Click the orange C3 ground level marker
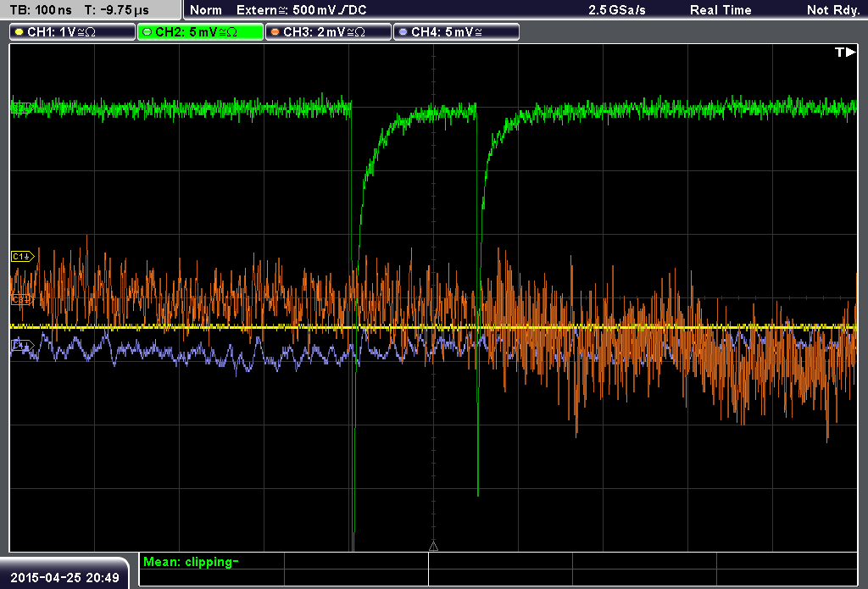 click(22, 299)
